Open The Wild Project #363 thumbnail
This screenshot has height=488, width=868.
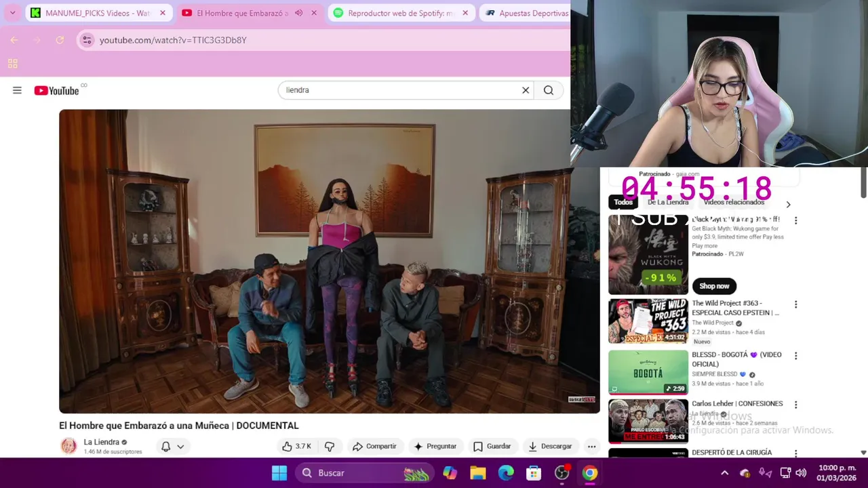pyautogui.click(x=648, y=321)
